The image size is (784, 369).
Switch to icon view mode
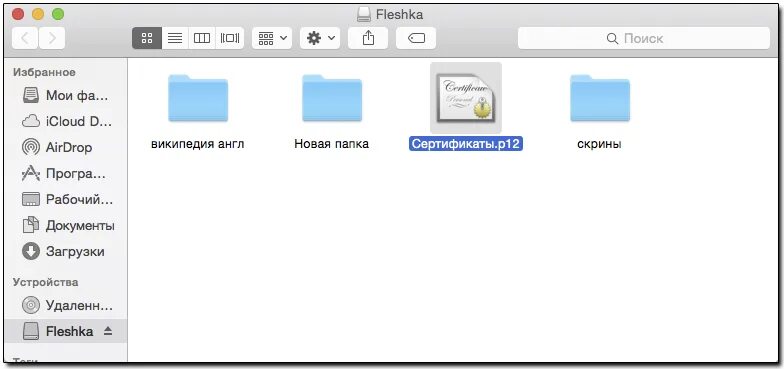146,38
